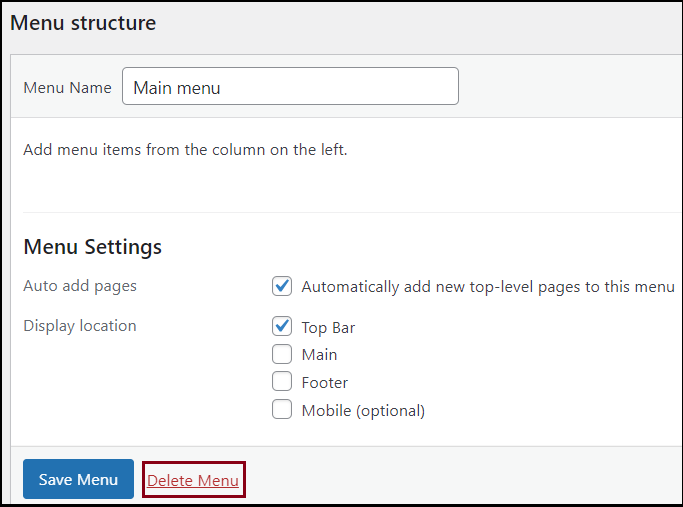Click the Delete Menu link
This screenshot has height=507, width=683.
coord(193,480)
